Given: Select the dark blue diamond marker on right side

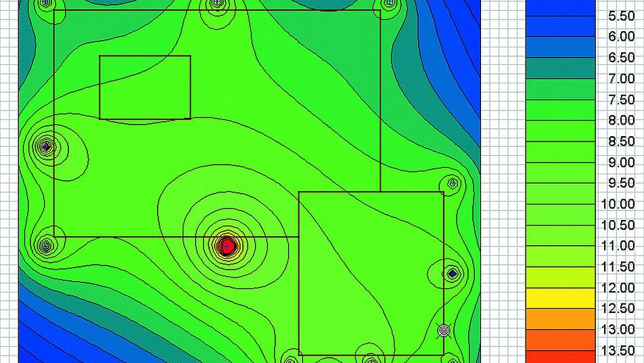Looking at the screenshot, I should [x=452, y=274].
